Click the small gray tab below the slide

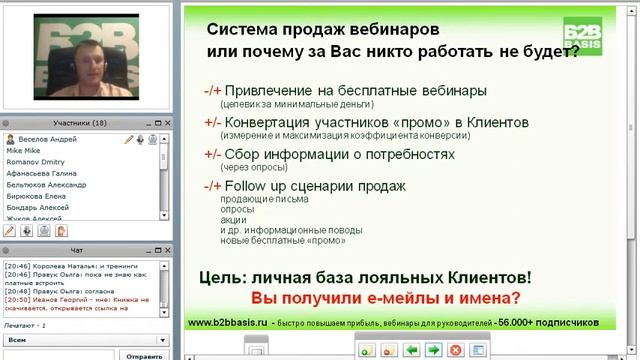tap(256, 346)
